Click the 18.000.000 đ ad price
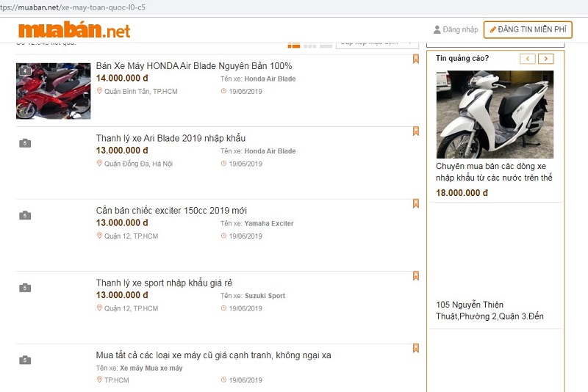 (x=462, y=193)
